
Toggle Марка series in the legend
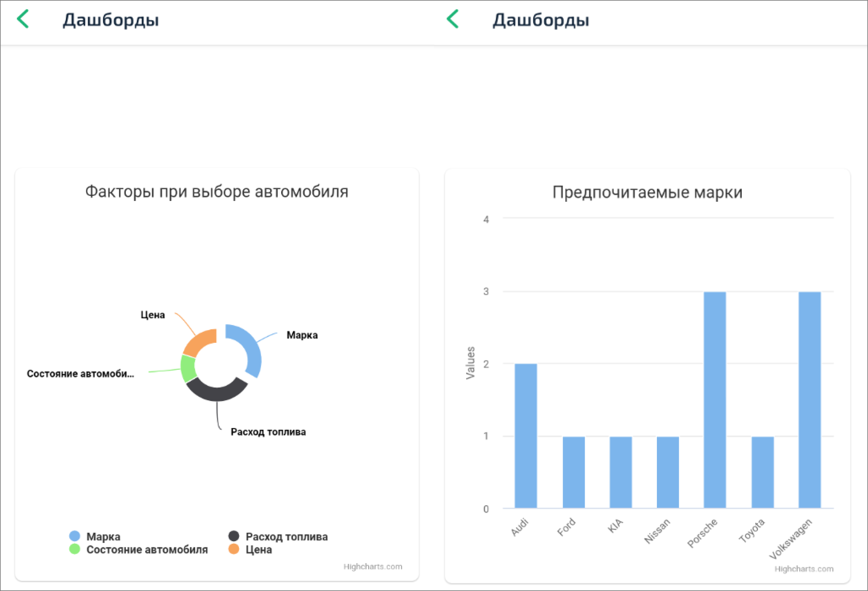pos(103,537)
